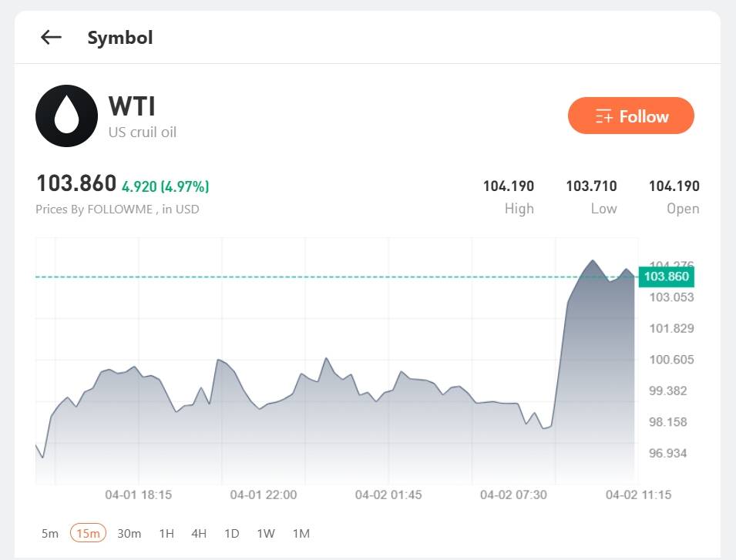Image resolution: width=736 pixels, height=560 pixels.
Task: Click the Open price value
Action: point(674,186)
